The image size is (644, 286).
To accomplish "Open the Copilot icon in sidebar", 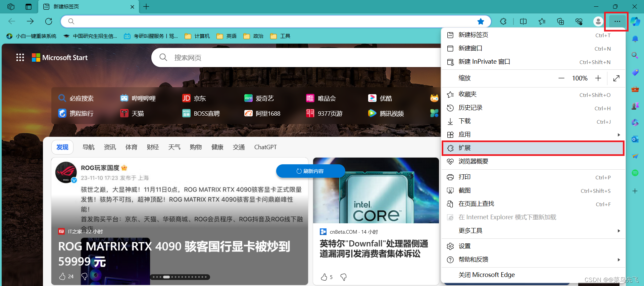I will coord(635,21).
